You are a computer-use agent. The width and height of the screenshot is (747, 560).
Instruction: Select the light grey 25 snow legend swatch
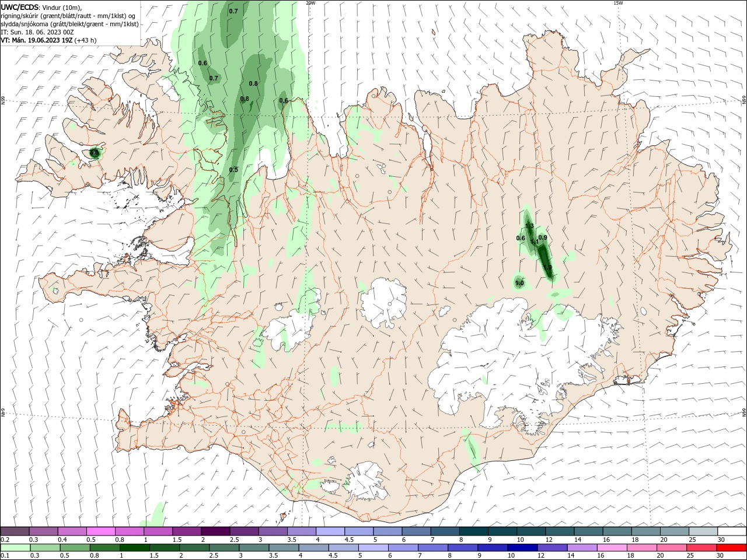[703, 531]
